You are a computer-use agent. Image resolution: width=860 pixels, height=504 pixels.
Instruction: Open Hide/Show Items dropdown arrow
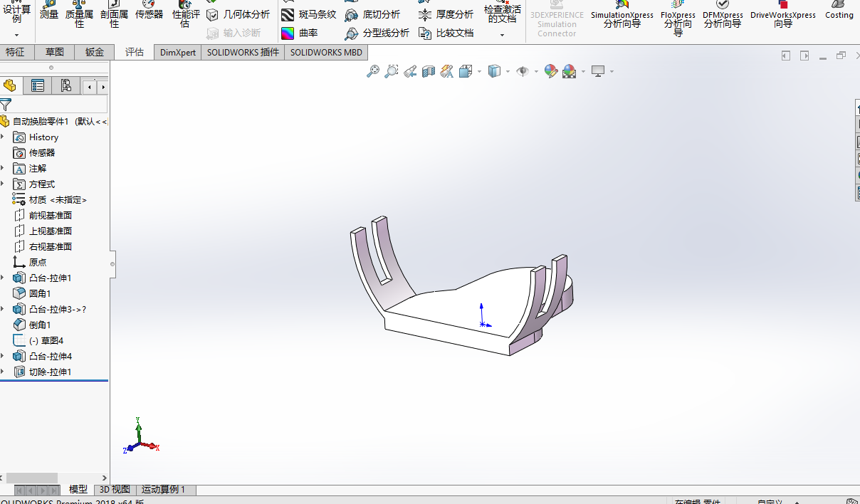[536, 71]
